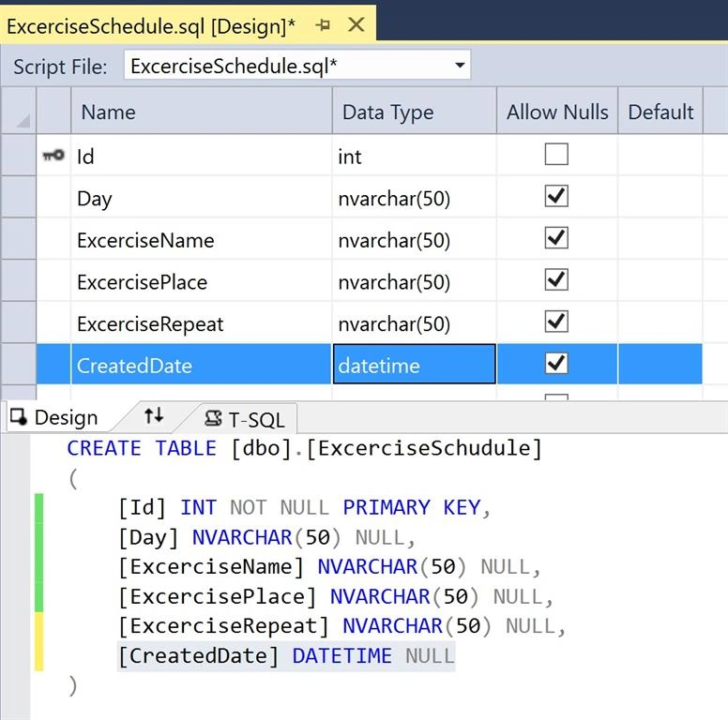Select all rows via grid corner triangle
The height and width of the screenshot is (720, 728).
click(x=23, y=121)
